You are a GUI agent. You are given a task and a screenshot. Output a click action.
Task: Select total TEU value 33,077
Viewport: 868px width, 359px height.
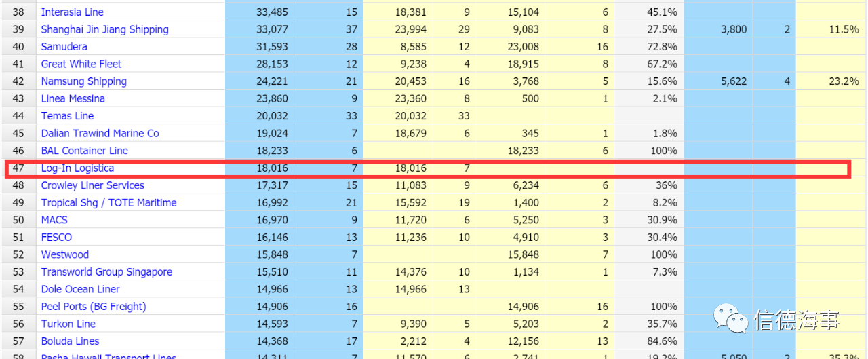(x=273, y=29)
